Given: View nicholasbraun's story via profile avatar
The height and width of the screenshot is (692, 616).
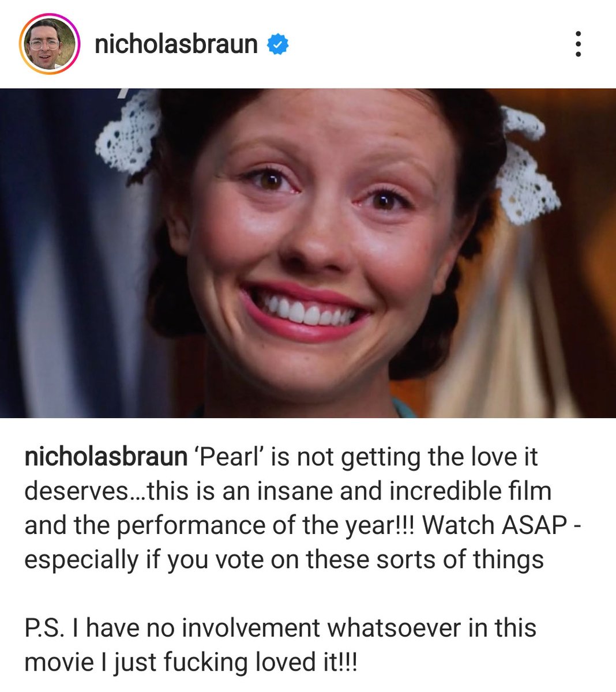Looking at the screenshot, I should pos(49,44).
